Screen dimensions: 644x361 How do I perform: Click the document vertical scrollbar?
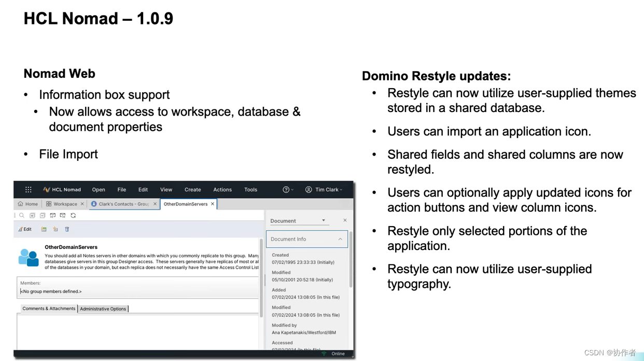261,277
